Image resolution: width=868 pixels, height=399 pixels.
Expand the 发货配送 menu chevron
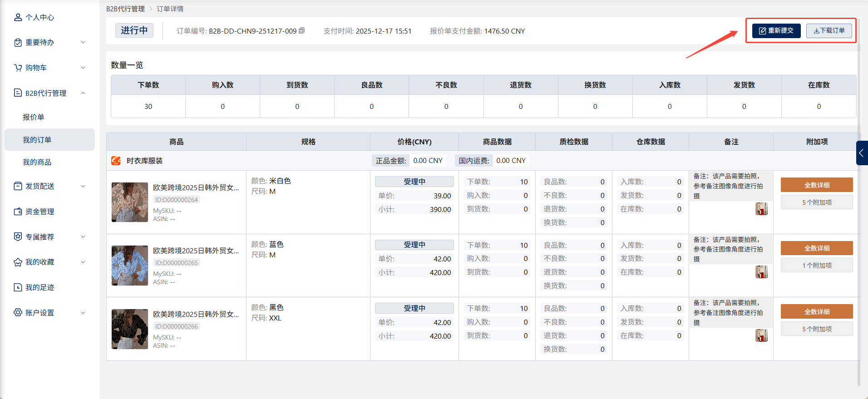(x=83, y=186)
